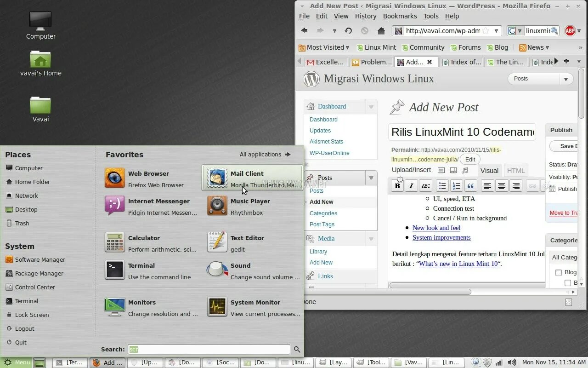Click the Akismet Stats link
This screenshot has height=368, width=588.
[x=326, y=142]
